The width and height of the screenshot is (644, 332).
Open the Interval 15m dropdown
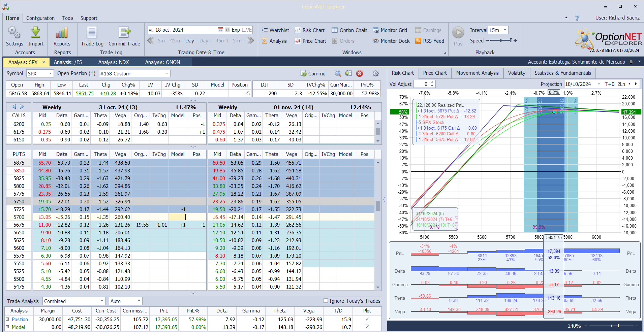(505, 30)
